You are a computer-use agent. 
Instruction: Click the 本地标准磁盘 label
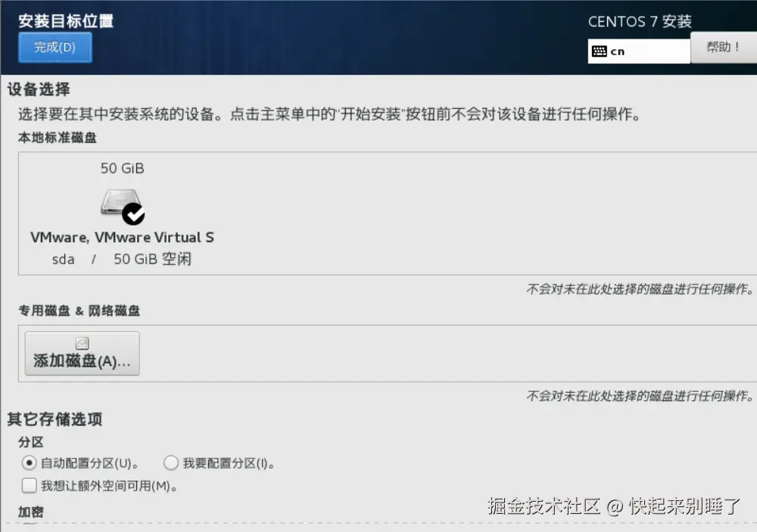point(58,138)
